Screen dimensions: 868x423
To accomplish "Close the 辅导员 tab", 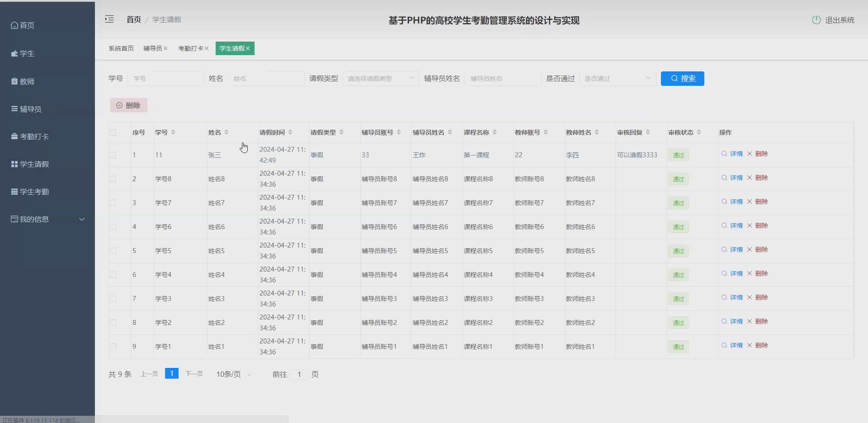I will [166, 48].
